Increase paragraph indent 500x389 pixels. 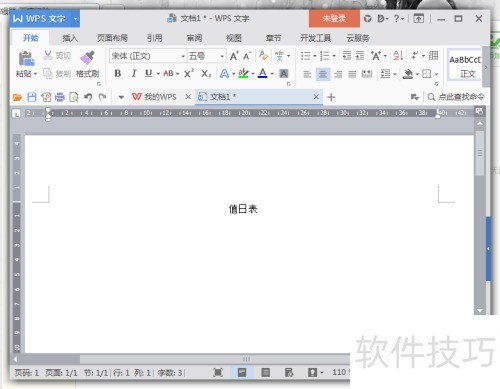pos(360,56)
